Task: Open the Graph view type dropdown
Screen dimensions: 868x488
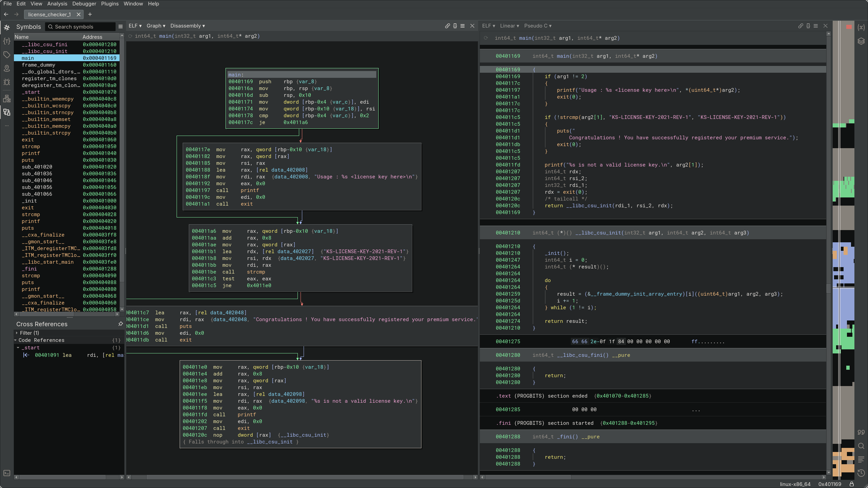Action: (156, 26)
